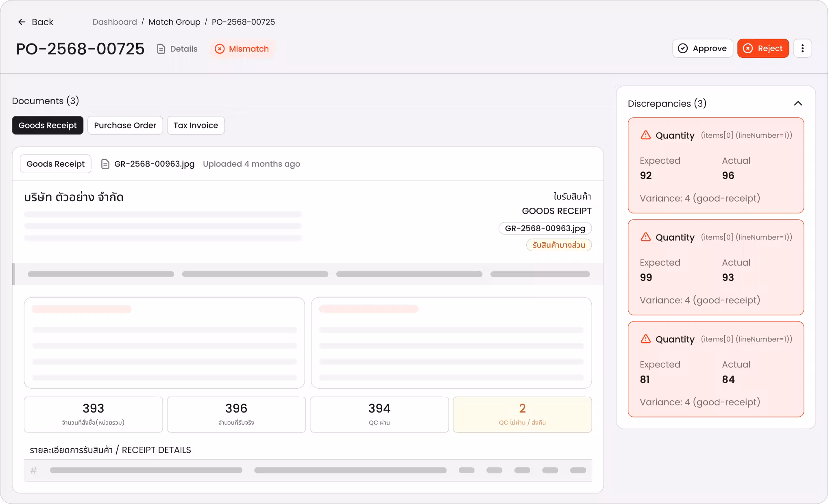This screenshot has width=828, height=504.
Task: Approve this purchase order
Action: pyautogui.click(x=702, y=48)
